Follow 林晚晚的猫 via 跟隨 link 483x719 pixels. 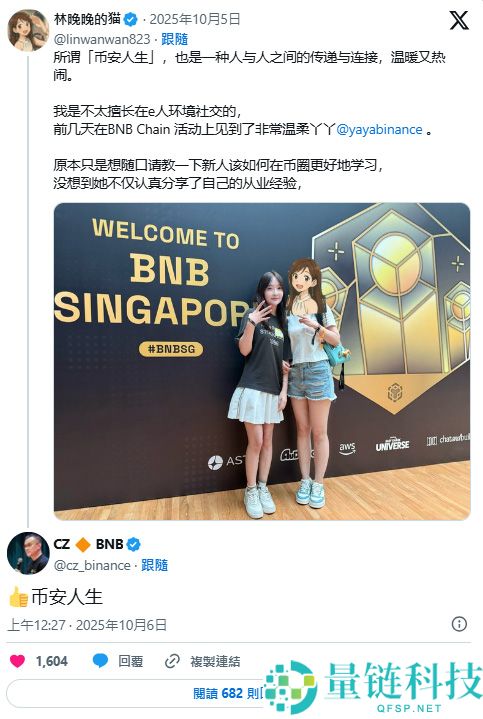(174, 39)
